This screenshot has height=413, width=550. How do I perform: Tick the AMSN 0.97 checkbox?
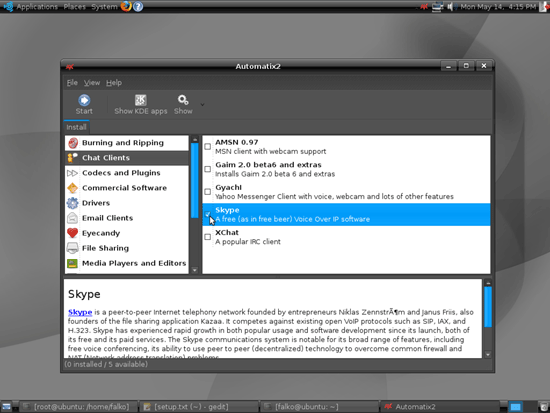pos(208,146)
